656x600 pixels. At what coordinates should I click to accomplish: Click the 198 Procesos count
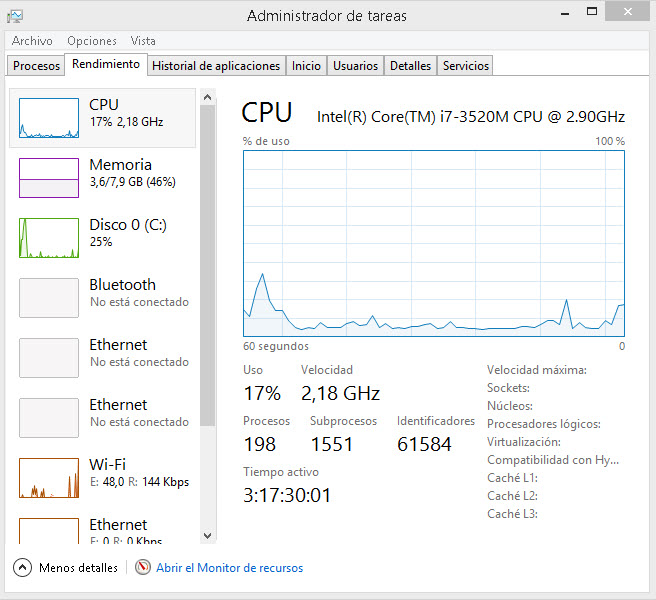(259, 444)
